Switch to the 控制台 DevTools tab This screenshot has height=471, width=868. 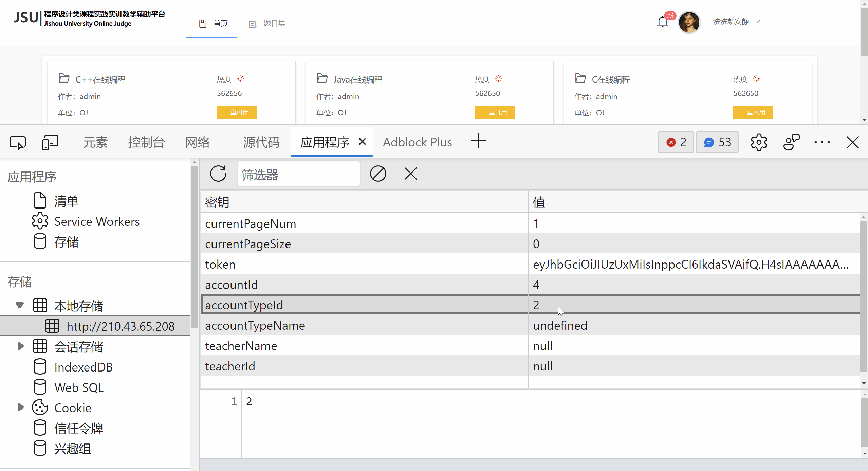tap(146, 142)
